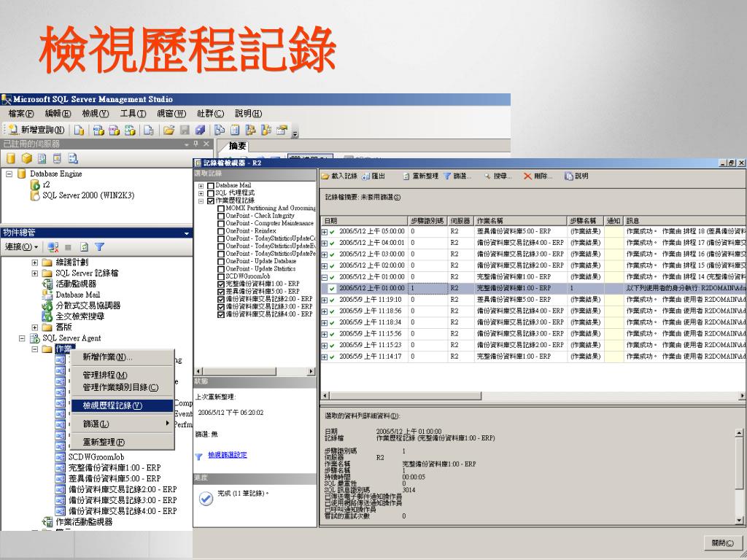Select the r2 server icon in registered servers
The width and height of the screenshot is (747, 560).
click(x=35, y=184)
